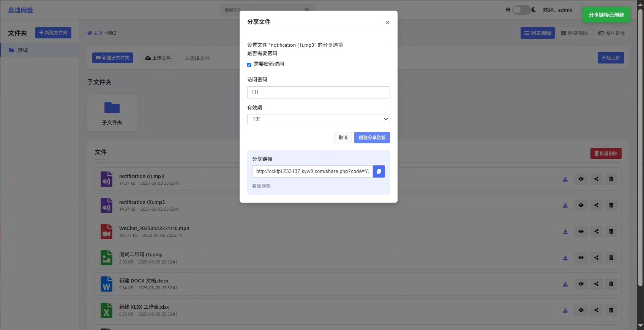The width and height of the screenshot is (644, 330).
Task: Go to 主页 breadcrumb
Action: pos(95,33)
